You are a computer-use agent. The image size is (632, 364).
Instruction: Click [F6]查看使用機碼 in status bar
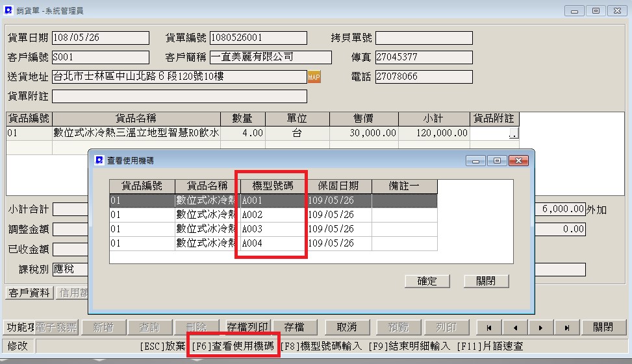(x=233, y=346)
